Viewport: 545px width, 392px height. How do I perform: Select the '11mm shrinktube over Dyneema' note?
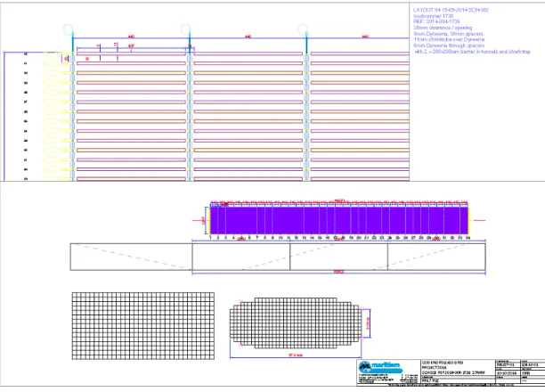pos(449,40)
